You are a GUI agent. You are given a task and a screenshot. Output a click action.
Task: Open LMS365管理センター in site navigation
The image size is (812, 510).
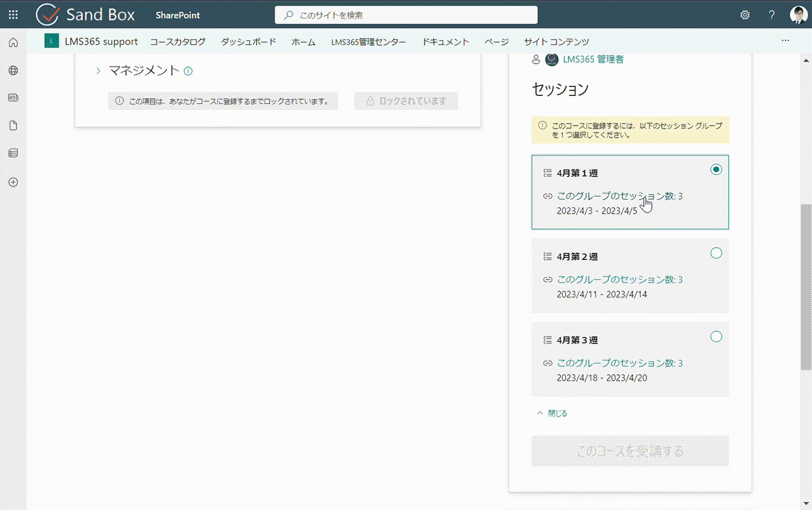point(368,42)
